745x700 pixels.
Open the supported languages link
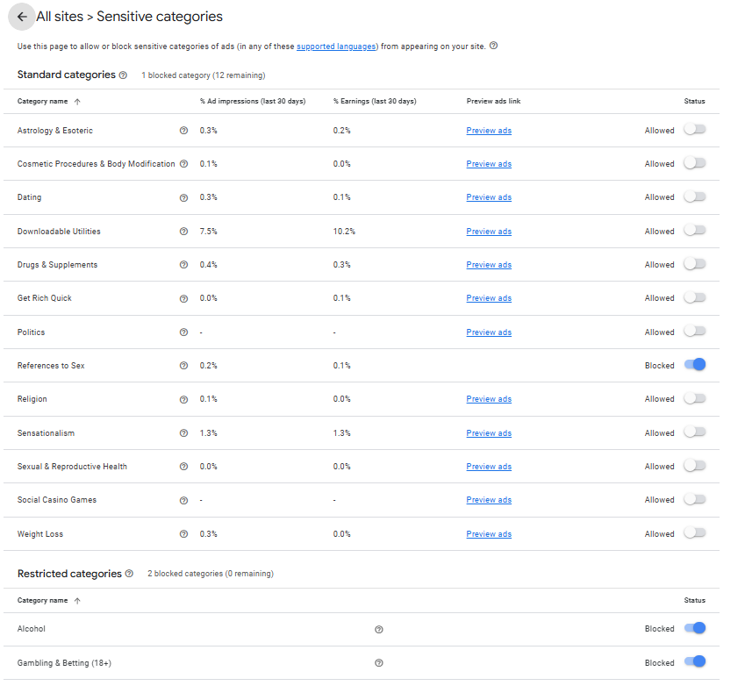tap(336, 46)
